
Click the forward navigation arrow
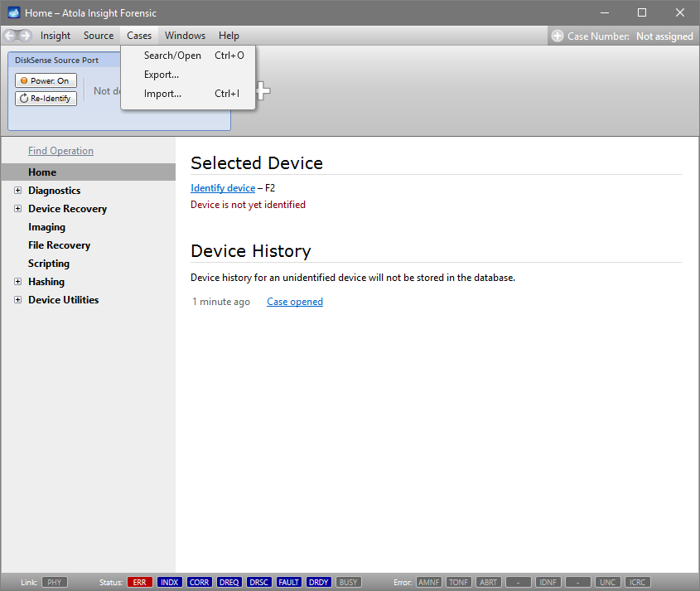point(26,36)
